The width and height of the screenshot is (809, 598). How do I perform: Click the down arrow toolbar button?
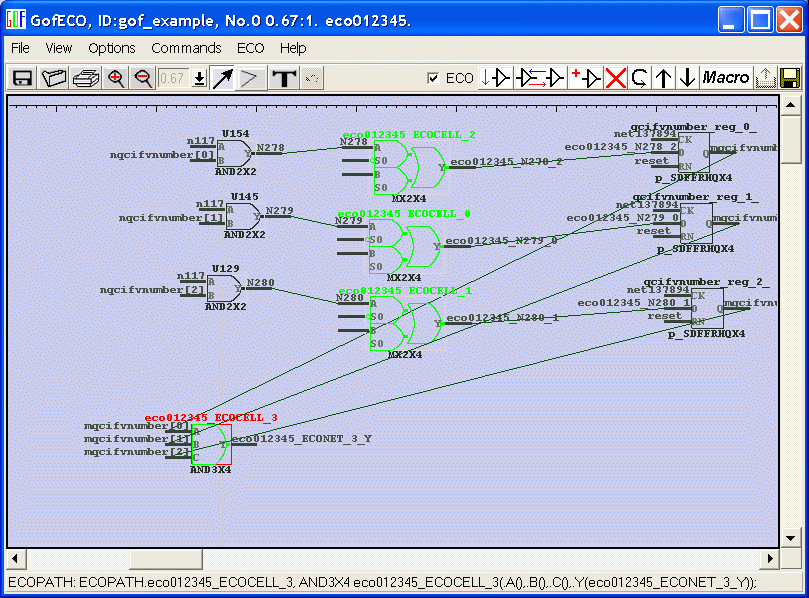point(687,78)
